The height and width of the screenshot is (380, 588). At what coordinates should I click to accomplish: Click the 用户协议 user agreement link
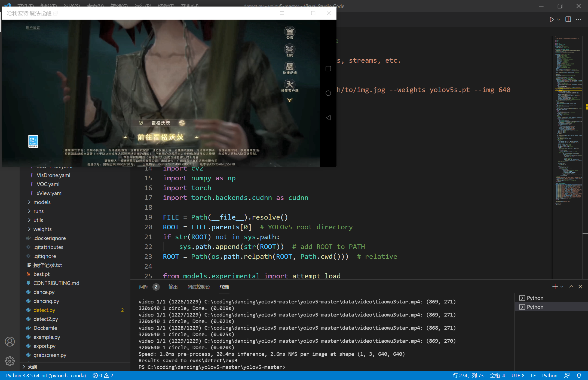(33, 28)
